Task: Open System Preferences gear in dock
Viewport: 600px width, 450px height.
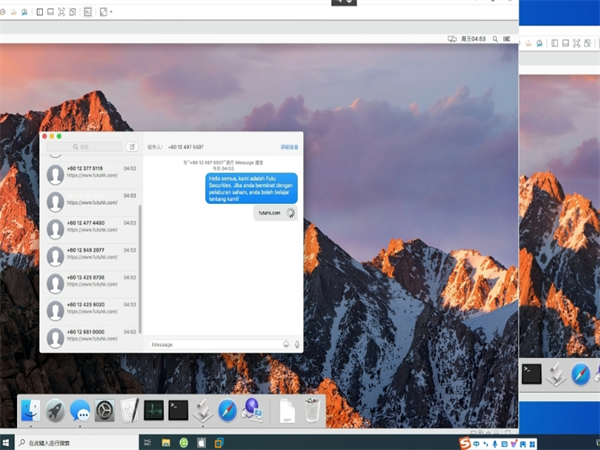Action: pos(104,409)
